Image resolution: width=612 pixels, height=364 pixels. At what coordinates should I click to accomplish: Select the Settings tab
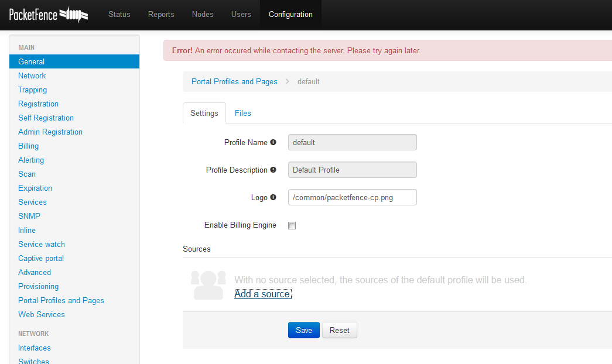pyautogui.click(x=204, y=113)
